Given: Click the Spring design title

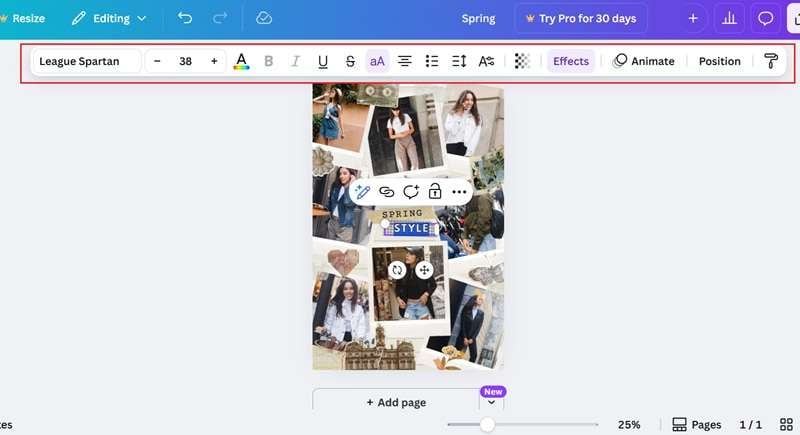Looking at the screenshot, I should click(x=478, y=18).
